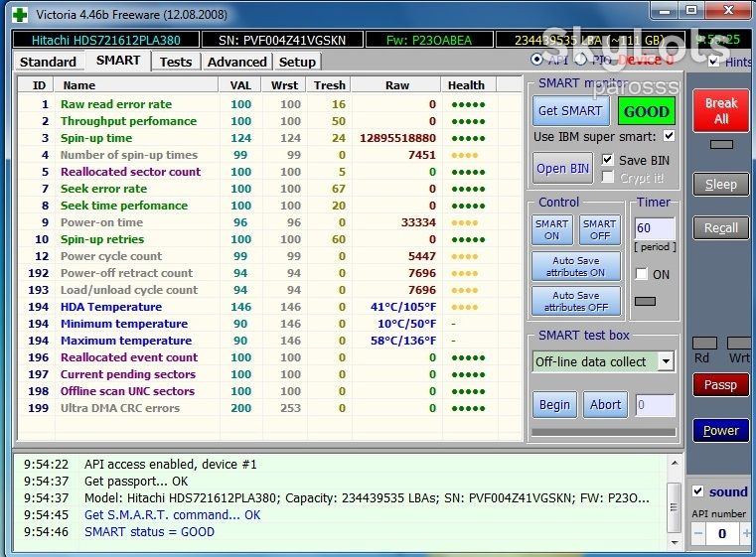Toggle Use IBM super smart checkbox

[670, 136]
